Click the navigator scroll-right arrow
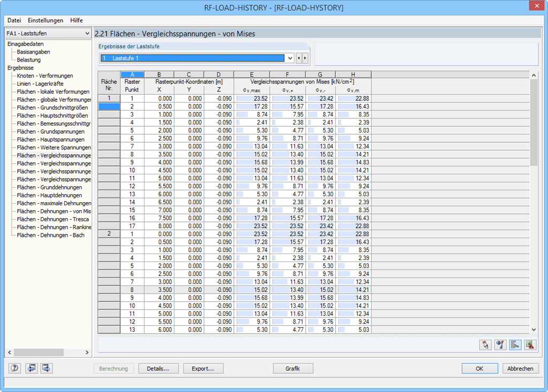The width and height of the screenshot is (548, 392). [87, 352]
